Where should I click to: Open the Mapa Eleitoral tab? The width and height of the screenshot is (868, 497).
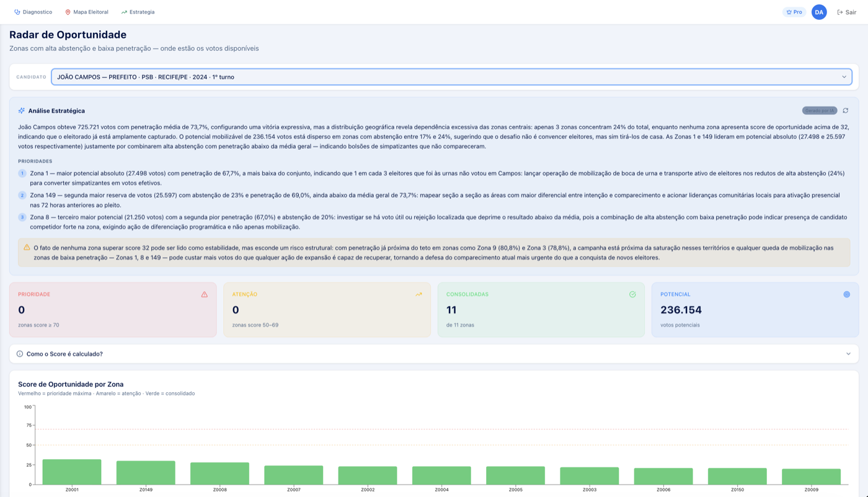(x=87, y=12)
